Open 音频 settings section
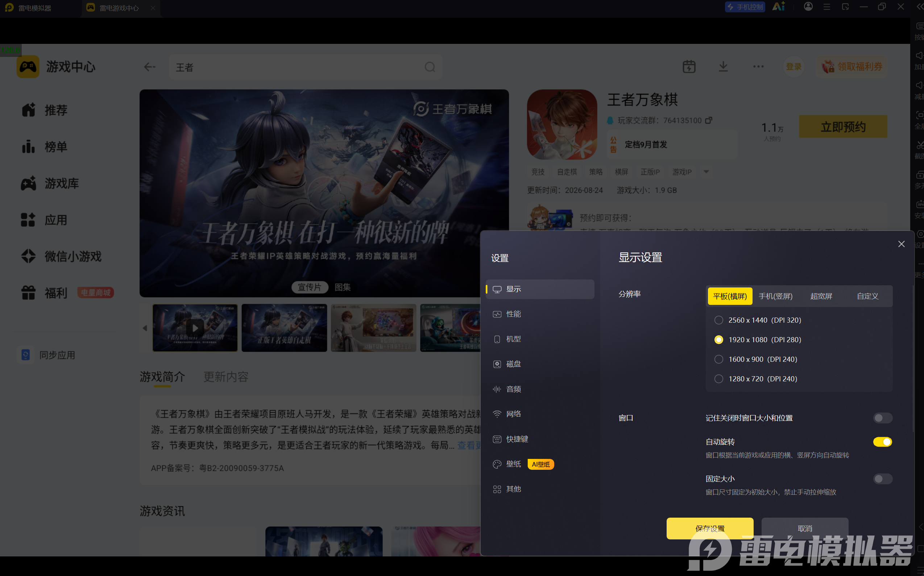The height and width of the screenshot is (576, 924). pos(540,389)
